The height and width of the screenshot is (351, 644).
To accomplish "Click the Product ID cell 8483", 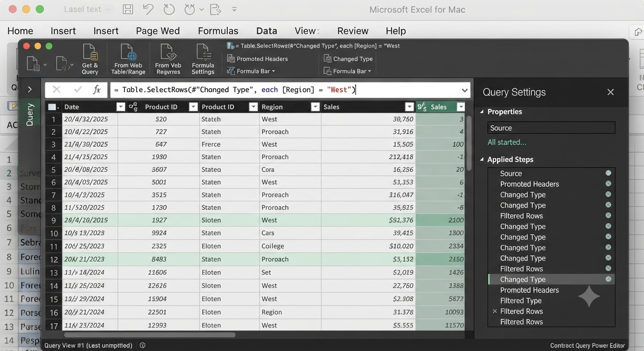I will tap(159, 259).
